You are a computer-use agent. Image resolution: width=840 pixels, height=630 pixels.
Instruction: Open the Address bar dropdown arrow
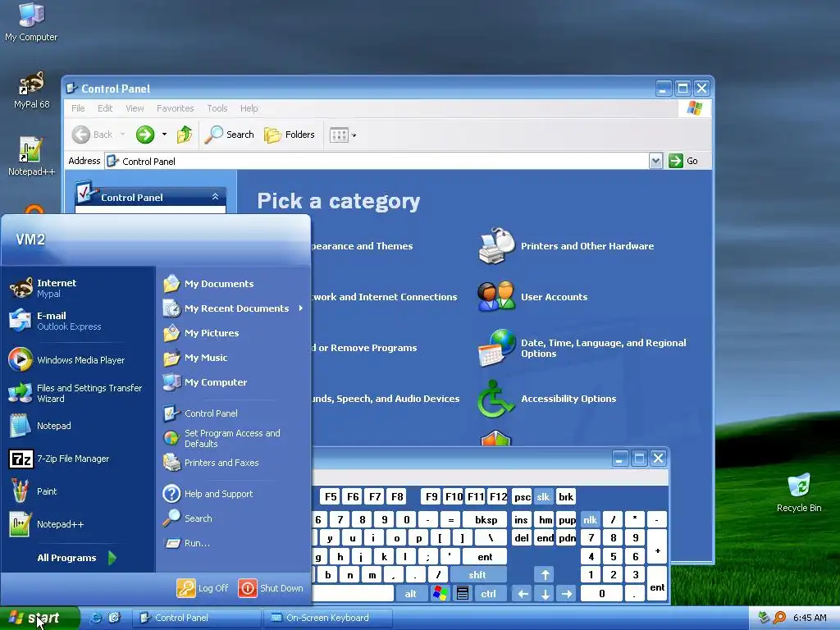point(655,161)
